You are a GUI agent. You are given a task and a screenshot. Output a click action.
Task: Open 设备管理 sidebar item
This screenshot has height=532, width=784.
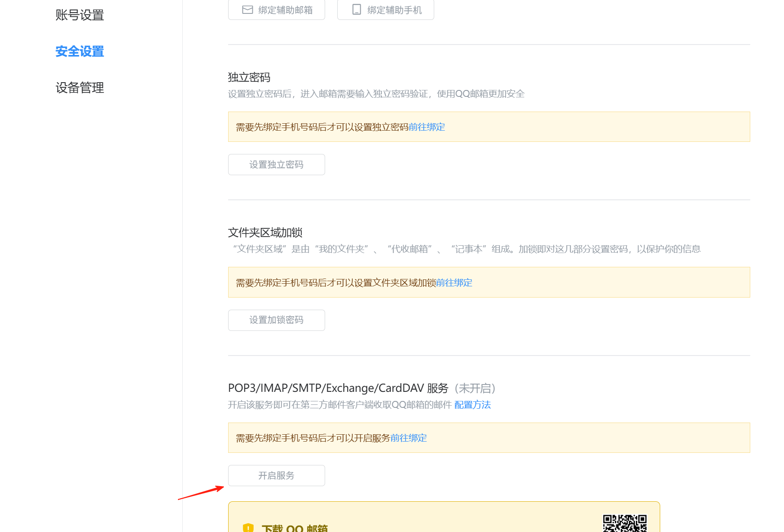coord(80,88)
